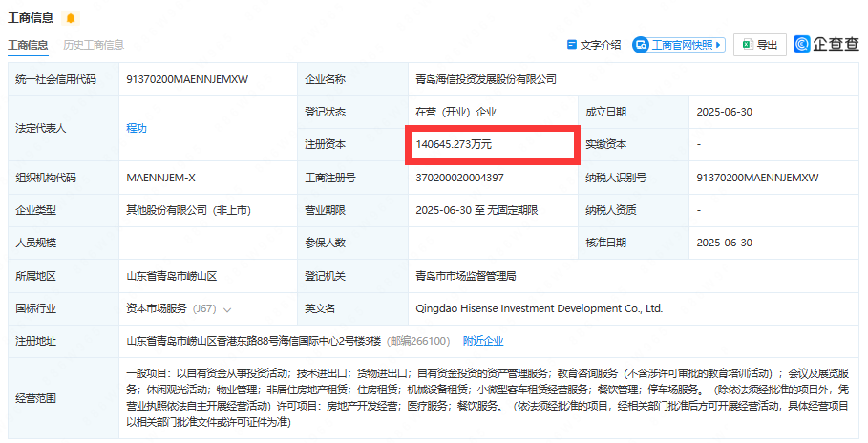Click the highlighted 140645.273万元 registered capital

[454, 144]
